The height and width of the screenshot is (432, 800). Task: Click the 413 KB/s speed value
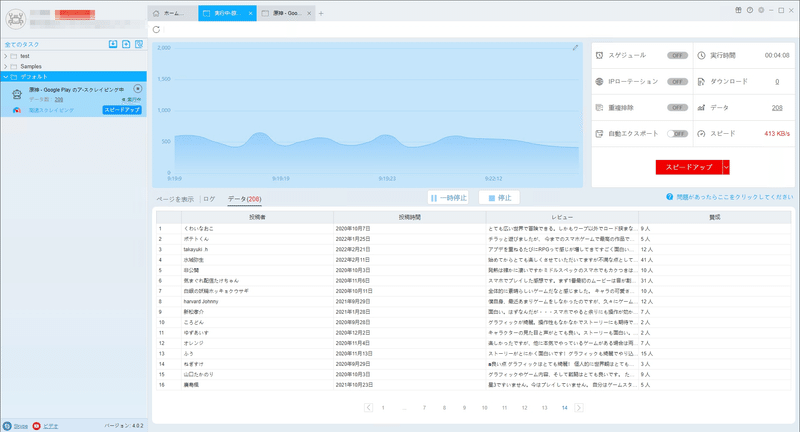point(777,134)
